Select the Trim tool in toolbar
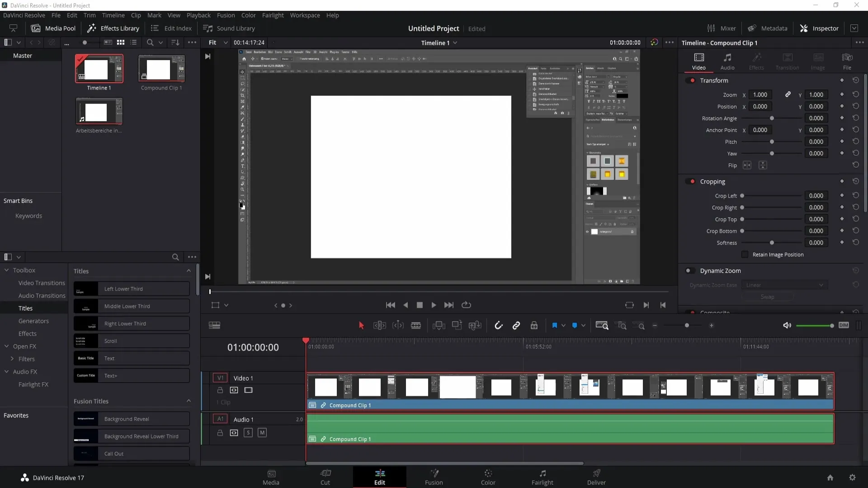Image resolution: width=868 pixels, height=488 pixels. 380,325
